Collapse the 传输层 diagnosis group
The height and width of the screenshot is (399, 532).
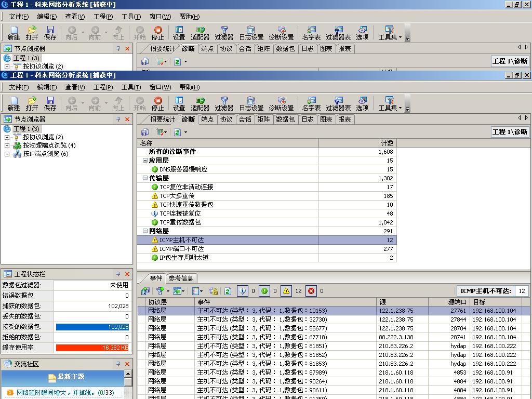point(145,178)
